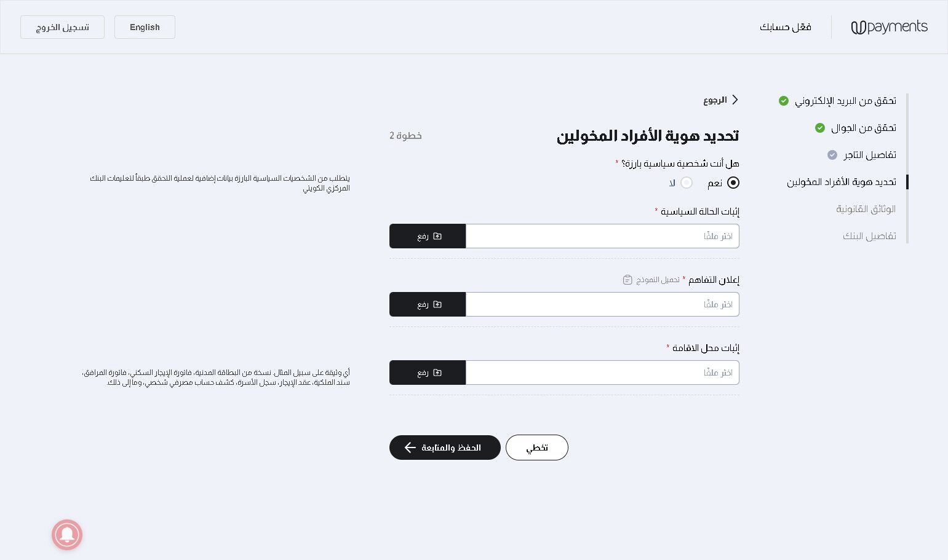Select the نعم radio option
The width and height of the screenshot is (948, 560).
click(x=733, y=183)
